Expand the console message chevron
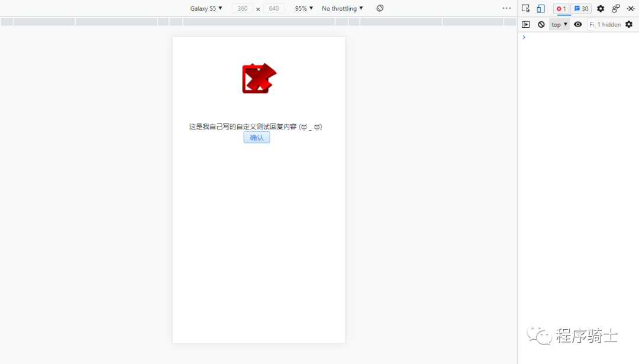639x364 pixels. click(x=524, y=37)
